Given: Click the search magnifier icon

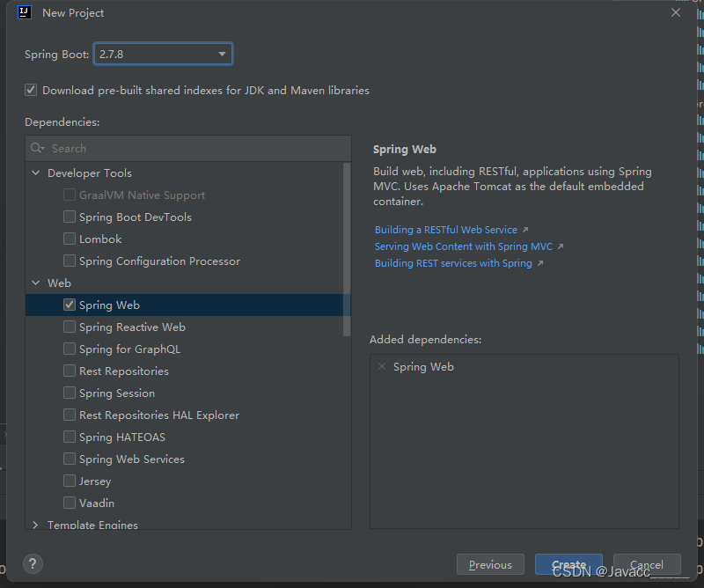Looking at the screenshot, I should 37,148.
